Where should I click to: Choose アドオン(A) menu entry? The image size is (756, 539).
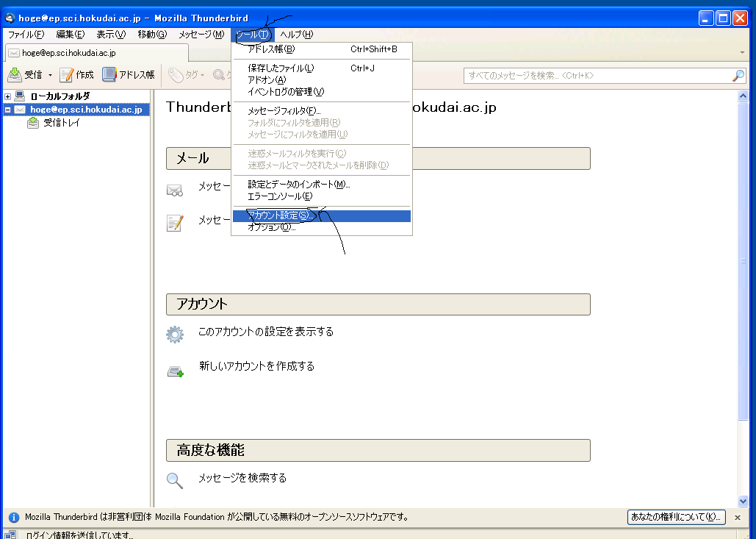pos(322,79)
